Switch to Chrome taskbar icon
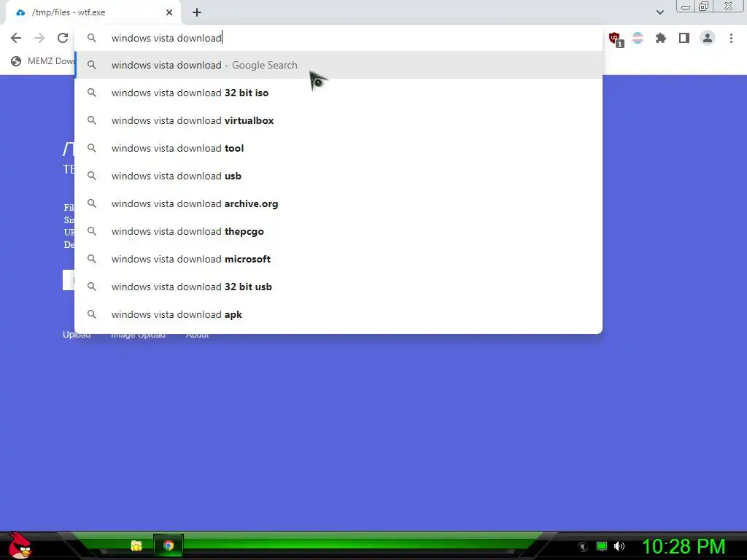747x560 pixels. 169,545
